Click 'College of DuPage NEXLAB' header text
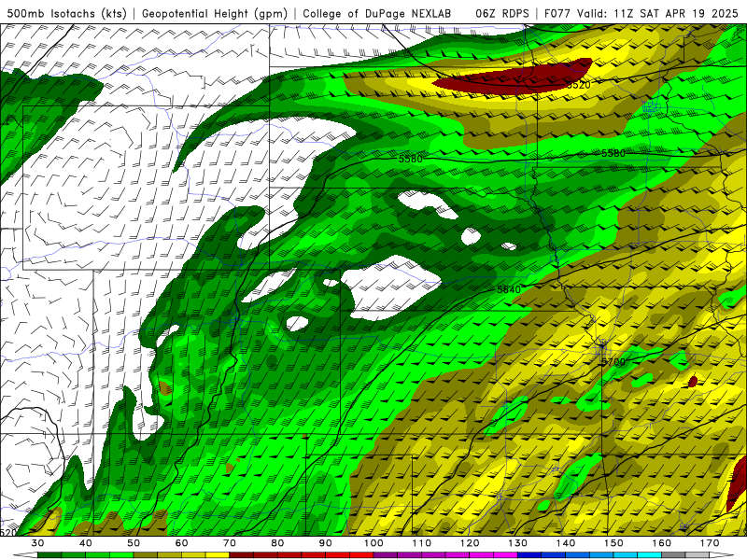747x560 pixels. click(x=377, y=13)
